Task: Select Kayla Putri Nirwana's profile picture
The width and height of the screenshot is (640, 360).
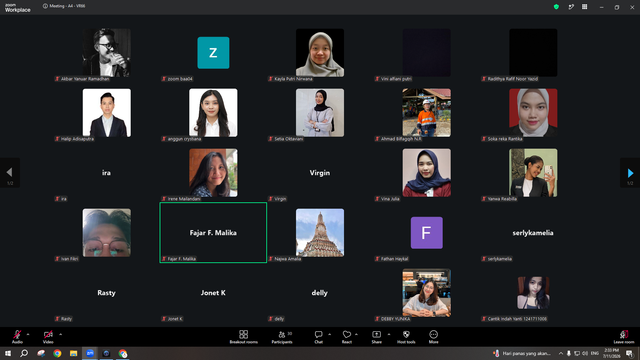Action: click(320, 53)
